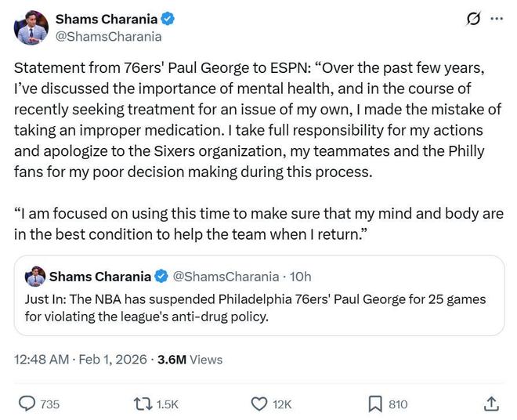Click the verified badge in the quoted post

[x=161, y=276]
